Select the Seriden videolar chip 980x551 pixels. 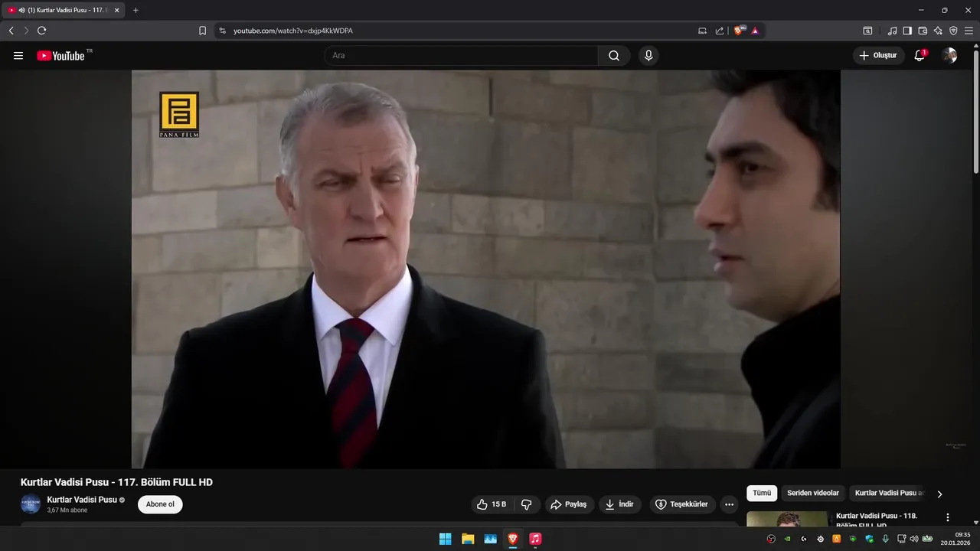click(813, 494)
